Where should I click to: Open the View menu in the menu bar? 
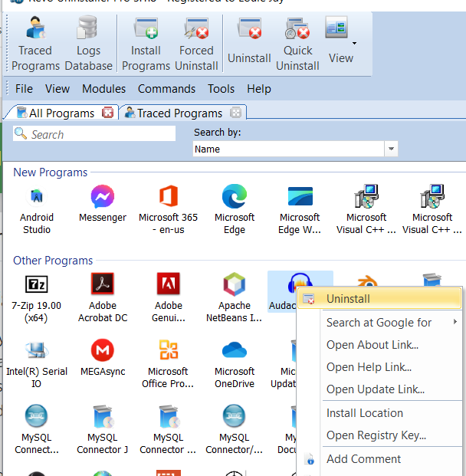(x=57, y=89)
